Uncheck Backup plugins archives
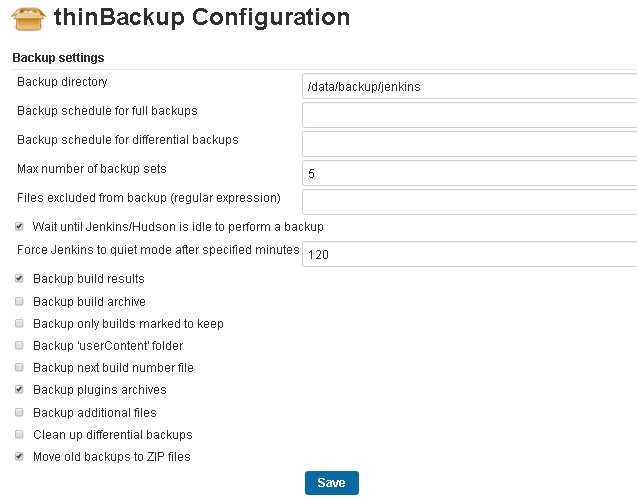Viewport: 637px width, 498px height. [19, 389]
